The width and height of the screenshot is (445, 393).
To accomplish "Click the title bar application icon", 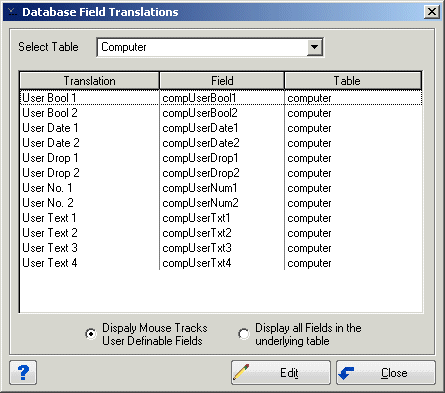I will 12,12.
